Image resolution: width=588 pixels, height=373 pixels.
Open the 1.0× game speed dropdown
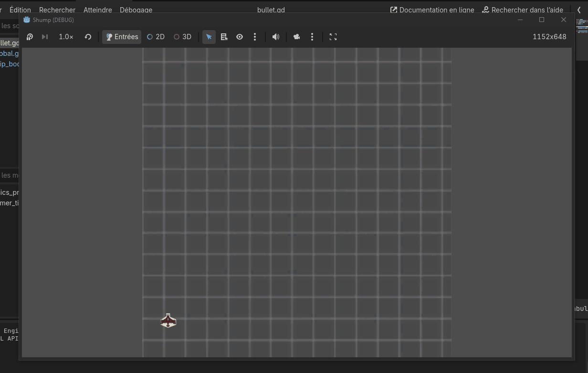click(66, 37)
